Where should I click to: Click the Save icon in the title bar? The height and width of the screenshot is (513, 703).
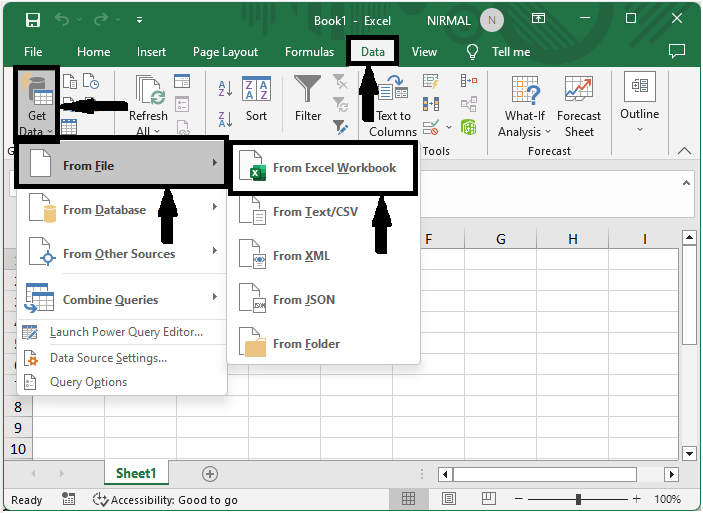click(x=33, y=20)
